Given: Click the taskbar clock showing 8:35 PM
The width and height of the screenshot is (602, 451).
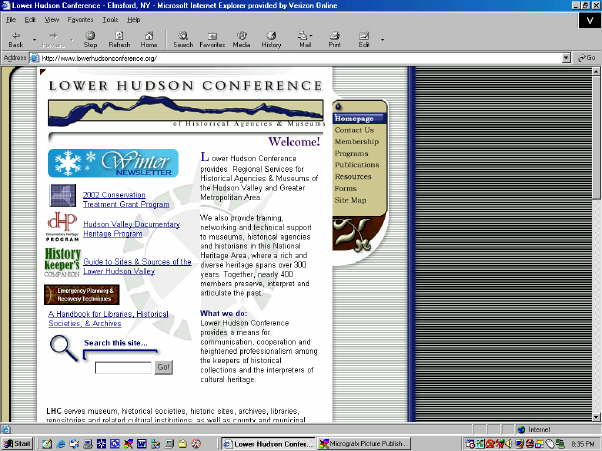Looking at the screenshot, I should coord(583,444).
